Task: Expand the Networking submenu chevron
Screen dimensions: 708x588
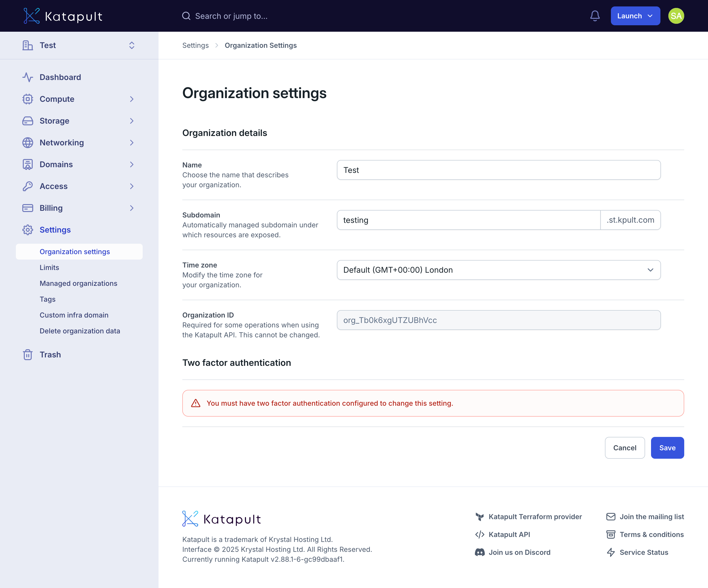Action: (132, 143)
